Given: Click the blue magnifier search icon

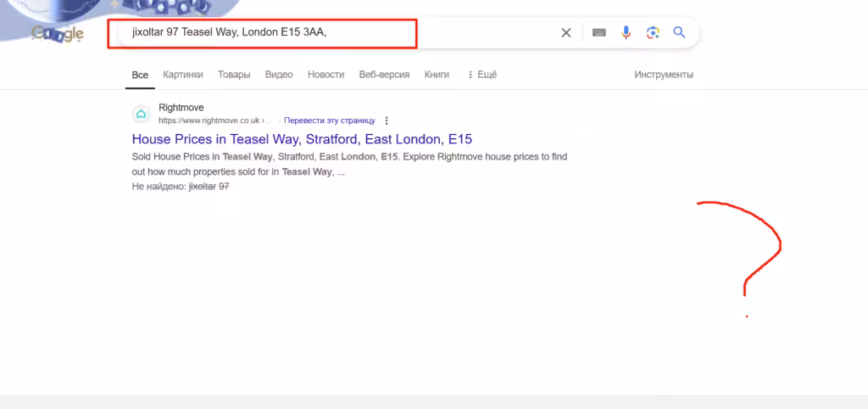Looking at the screenshot, I should (679, 33).
